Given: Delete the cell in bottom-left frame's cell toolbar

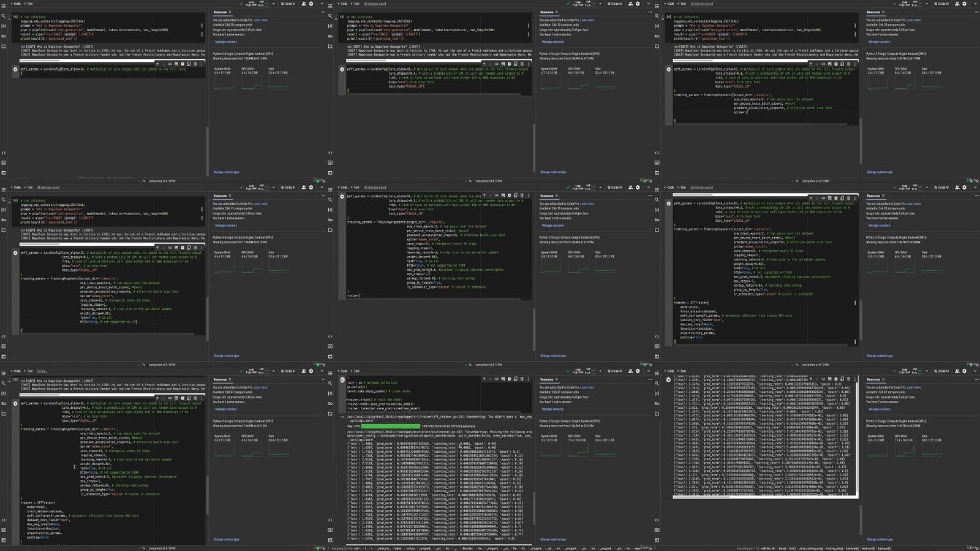Looking at the screenshot, I should (x=195, y=398).
